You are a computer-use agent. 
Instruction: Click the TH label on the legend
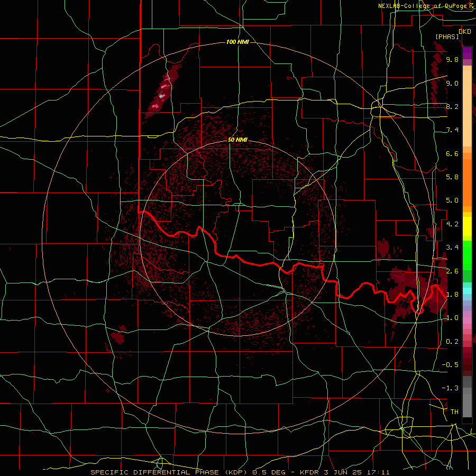[454, 412]
